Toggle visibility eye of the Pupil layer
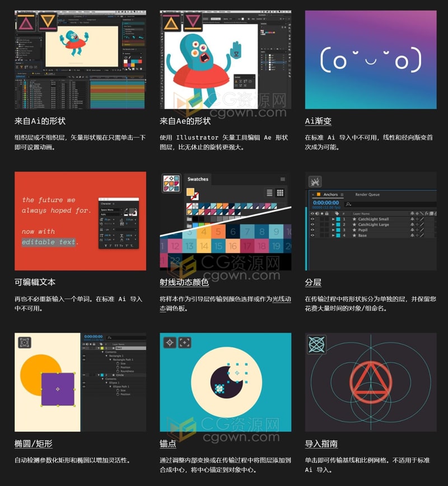Screen dimensions: 448x486 [312, 230]
